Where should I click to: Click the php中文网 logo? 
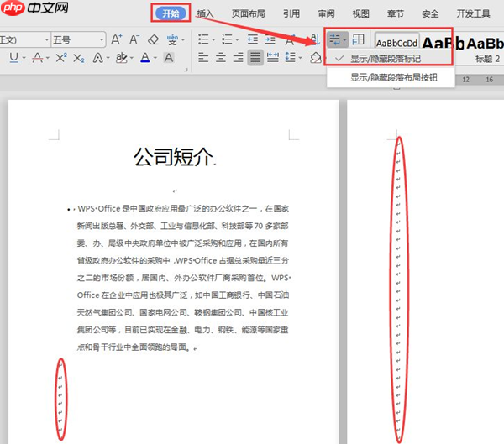pyautogui.click(x=34, y=8)
